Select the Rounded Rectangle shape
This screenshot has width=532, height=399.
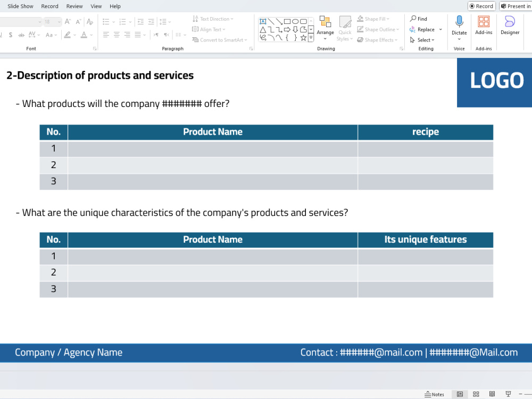304,21
